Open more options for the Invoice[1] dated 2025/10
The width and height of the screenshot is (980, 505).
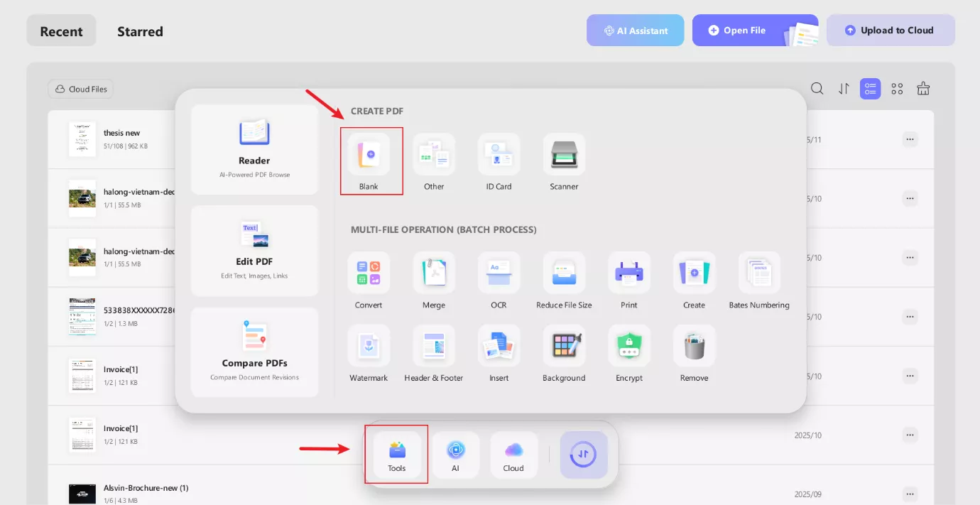click(x=910, y=435)
